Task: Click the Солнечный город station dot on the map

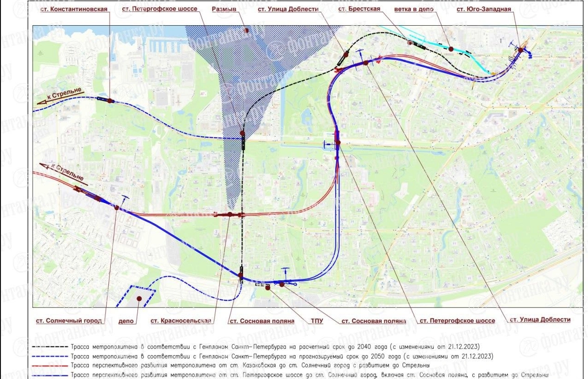Action: pos(117,208)
